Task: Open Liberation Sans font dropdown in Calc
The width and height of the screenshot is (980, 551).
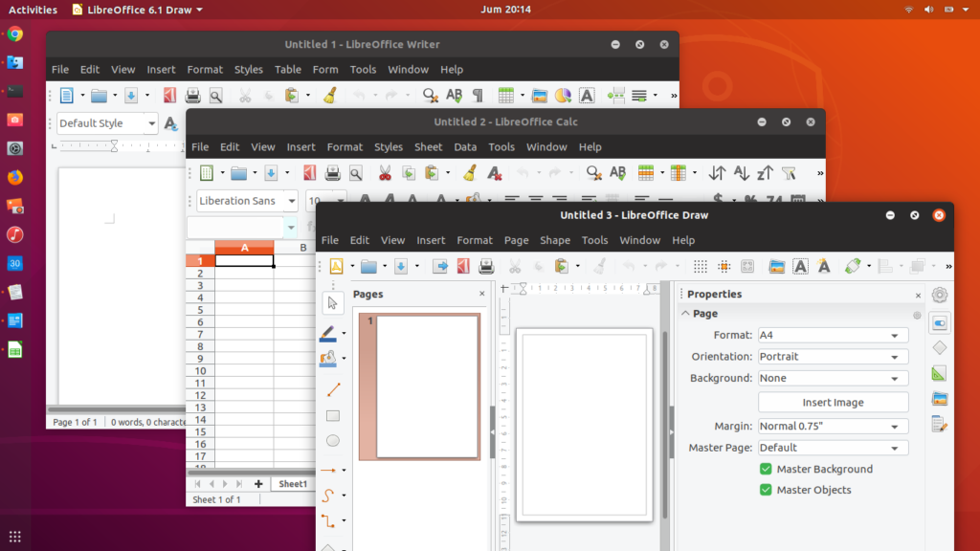Action: click(291, 201)
